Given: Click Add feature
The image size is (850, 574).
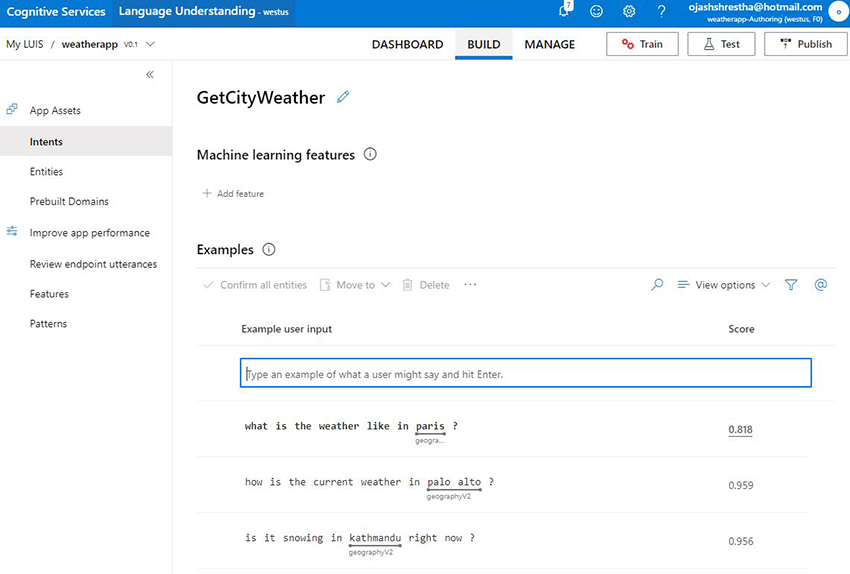Looking at the screenshot, I should tap(233, 194).
